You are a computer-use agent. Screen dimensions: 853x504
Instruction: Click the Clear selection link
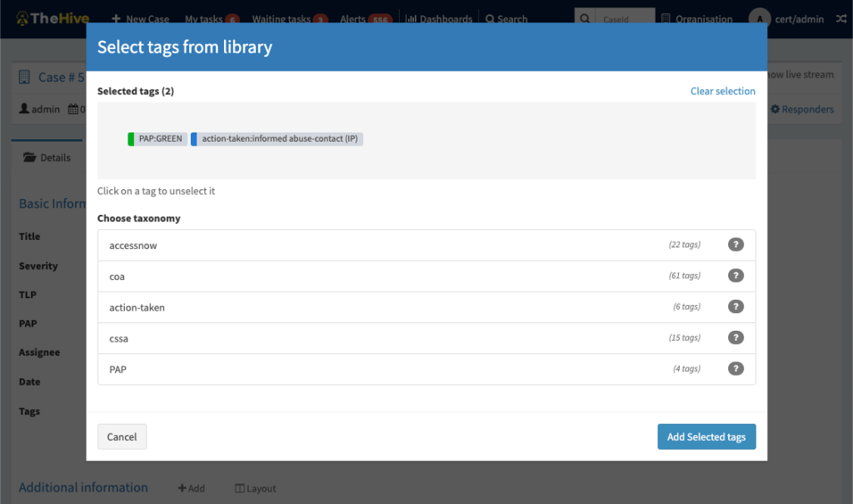(722, 91)
